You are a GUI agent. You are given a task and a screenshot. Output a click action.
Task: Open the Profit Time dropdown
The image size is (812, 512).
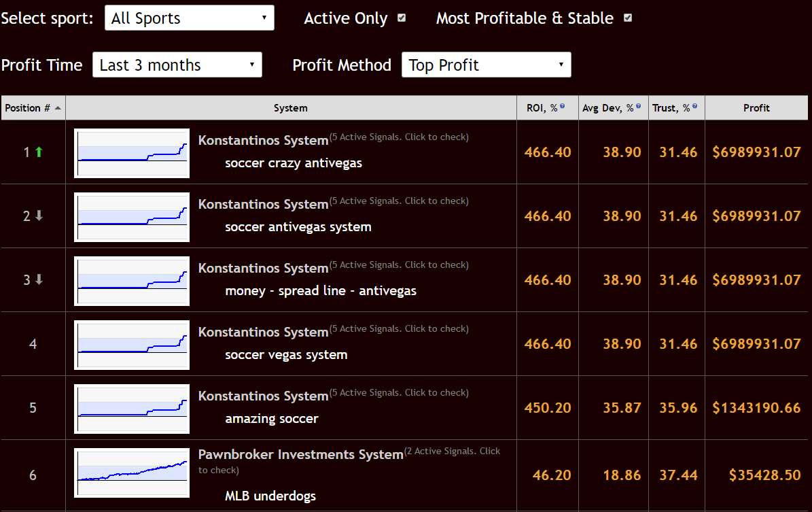coord(177,65)
